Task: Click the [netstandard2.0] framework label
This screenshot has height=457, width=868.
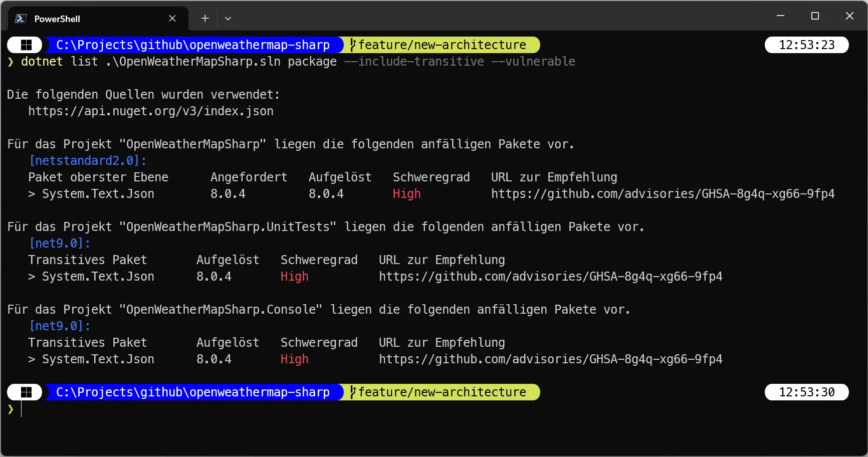Action: pyautogui.click(x=88, y=161)
